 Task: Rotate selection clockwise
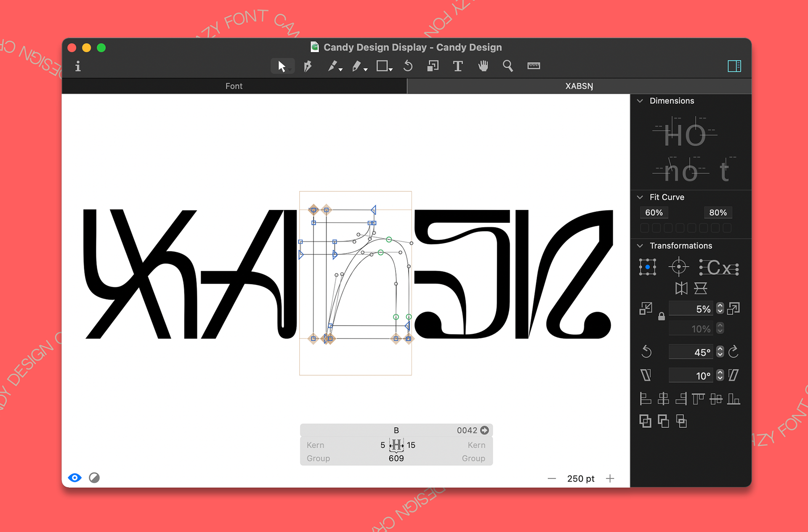[x=734, y=352]
